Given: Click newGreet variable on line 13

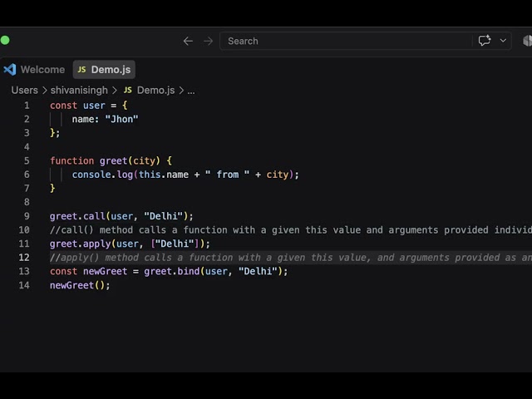Looking at the screenshot, I should pos(106,272).
